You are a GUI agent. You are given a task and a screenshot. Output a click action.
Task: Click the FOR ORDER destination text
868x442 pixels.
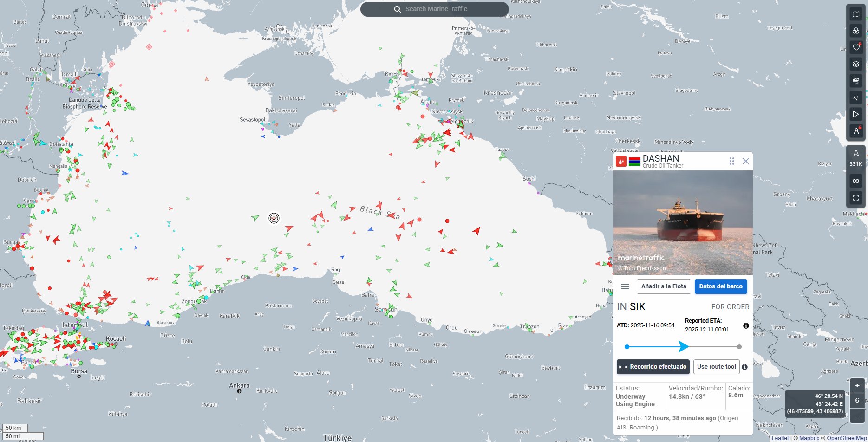(x=731, y=307)
